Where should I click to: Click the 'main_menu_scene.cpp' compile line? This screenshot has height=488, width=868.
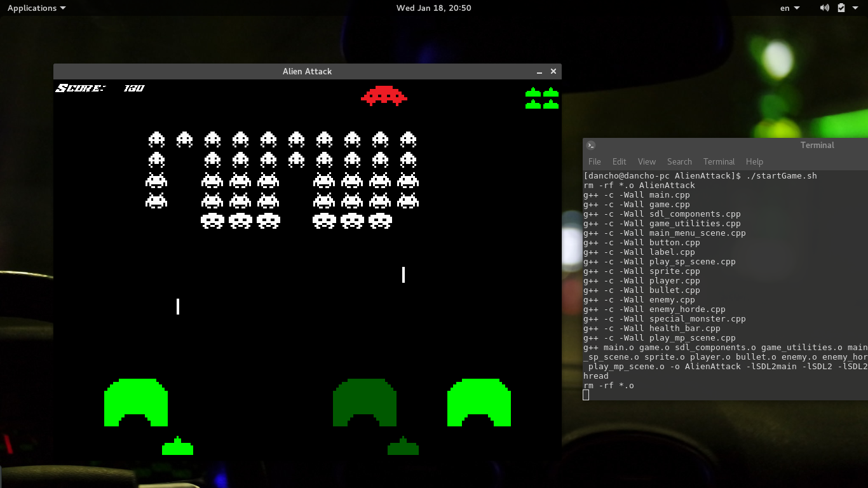[665, 233]
